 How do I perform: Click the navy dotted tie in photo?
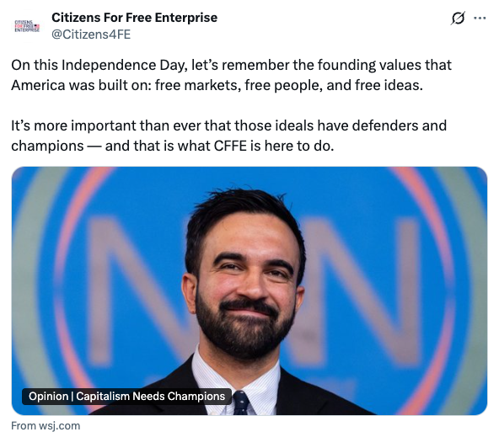click(x=241, y=403)
